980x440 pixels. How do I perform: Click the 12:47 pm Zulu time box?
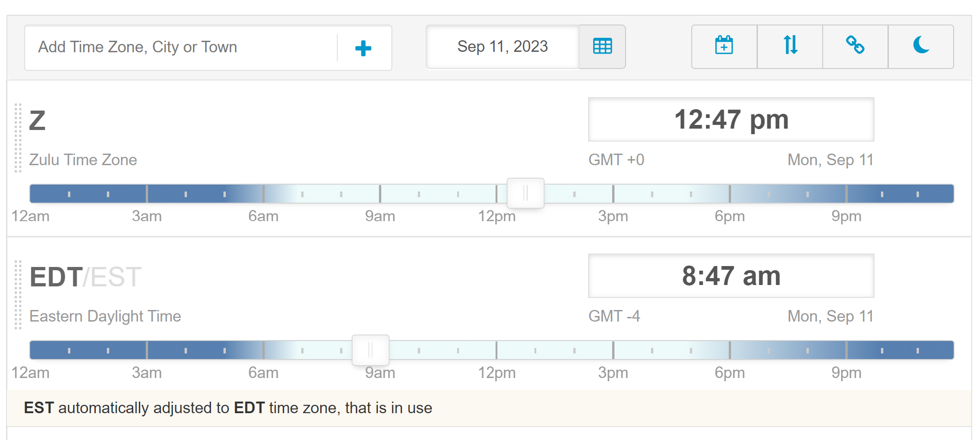click(x=731, y=119)
